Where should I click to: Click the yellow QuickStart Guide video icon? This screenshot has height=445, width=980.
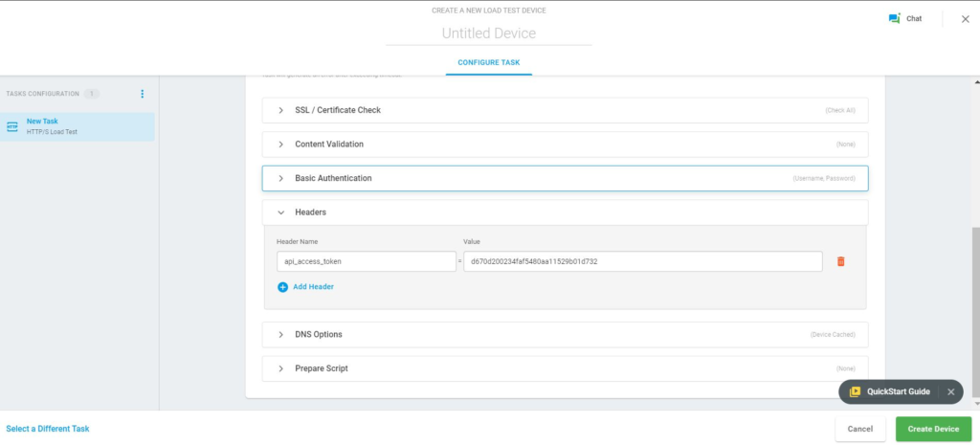(x=855, y=391)
